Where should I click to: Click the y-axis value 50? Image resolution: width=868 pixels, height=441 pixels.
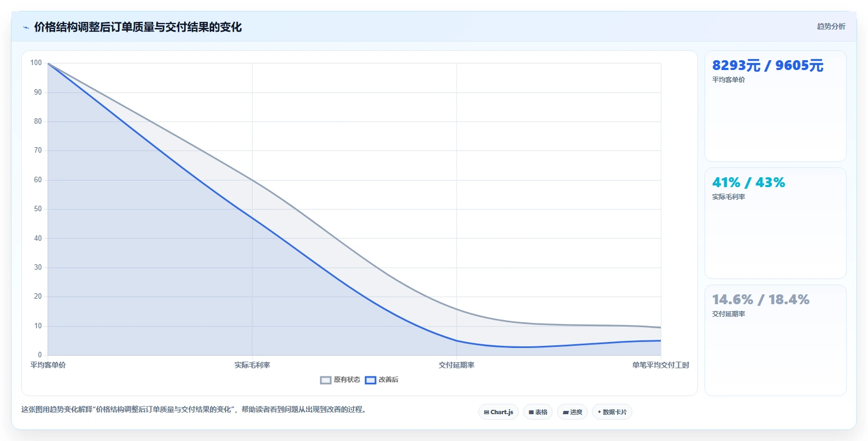click(x=38, y=209)
